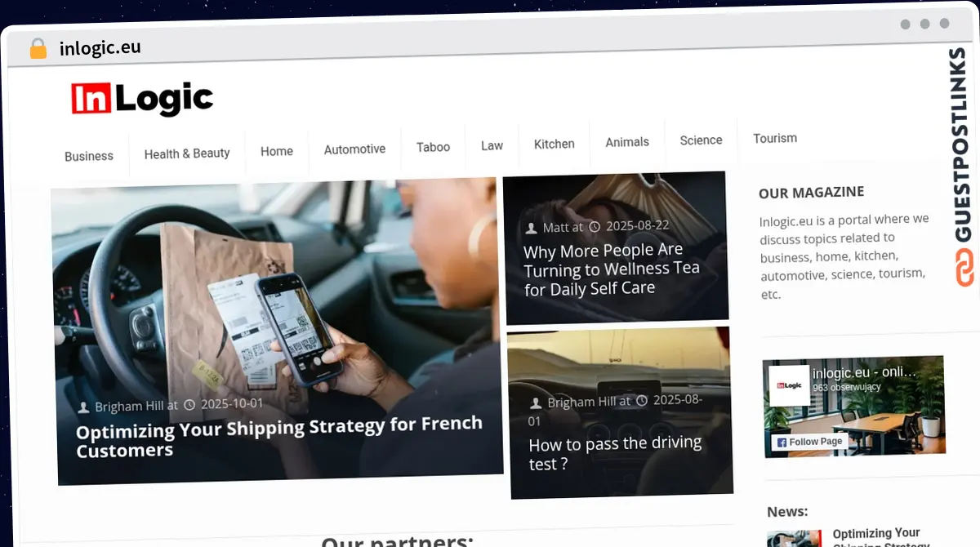
Task: Open the Optimizing Your Shipping Strategy article
Action: click(x=279, y=437)
